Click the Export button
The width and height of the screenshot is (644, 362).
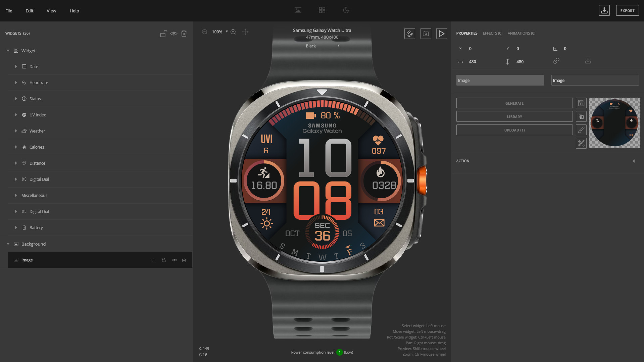tap(627, 11)
